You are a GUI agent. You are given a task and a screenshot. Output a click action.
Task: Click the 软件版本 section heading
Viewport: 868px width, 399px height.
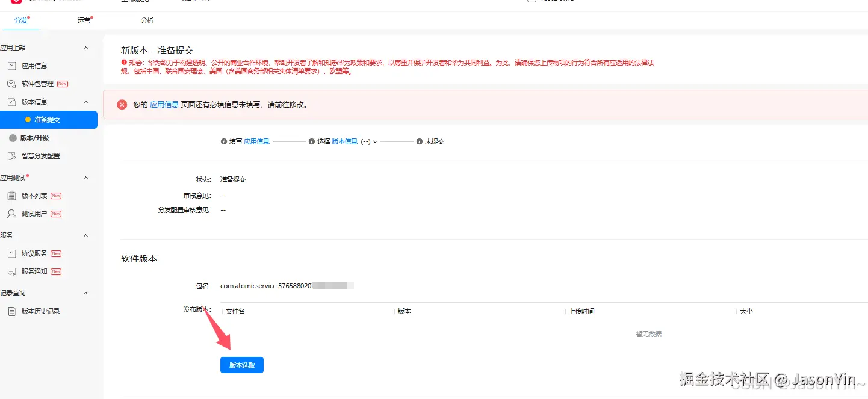[x=139, y=258]
